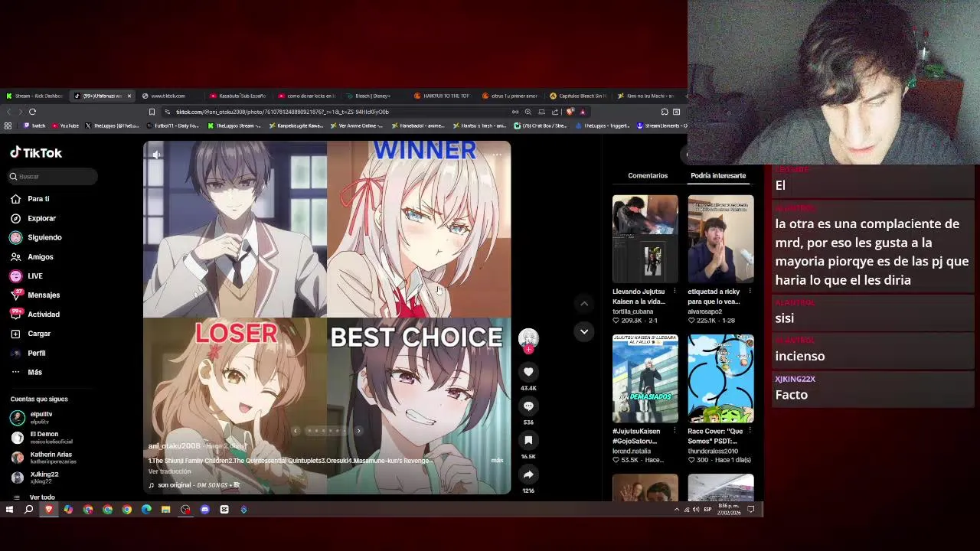Open comments via the speech bubble icon
Image resolution: width=980 pixels, height=551 pixels.
[x=528, y=406]
